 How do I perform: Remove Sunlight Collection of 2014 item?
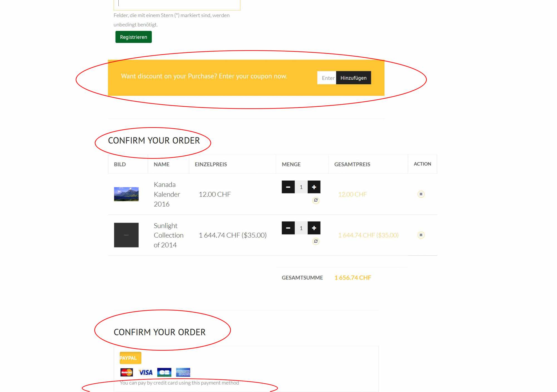[x=421, y=235]
